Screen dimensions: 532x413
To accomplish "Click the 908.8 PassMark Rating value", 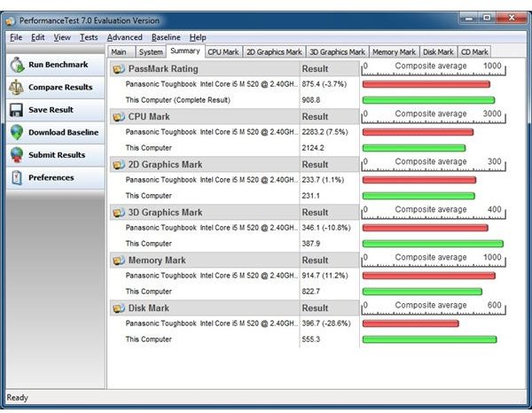I will click(x=311, y=100).
